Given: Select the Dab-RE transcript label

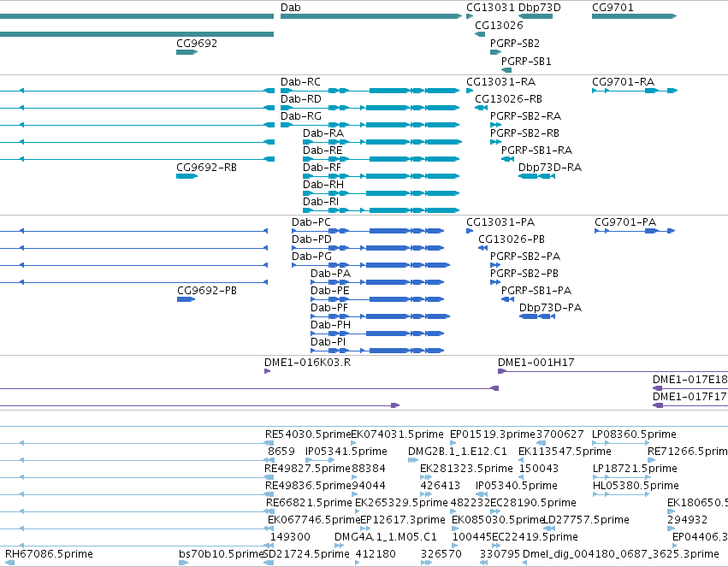Looking at the screenshot, I should pos(323,151).
